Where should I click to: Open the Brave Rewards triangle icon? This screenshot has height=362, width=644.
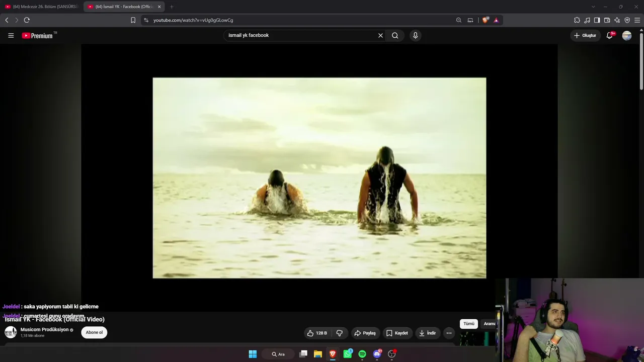point(496,20)
